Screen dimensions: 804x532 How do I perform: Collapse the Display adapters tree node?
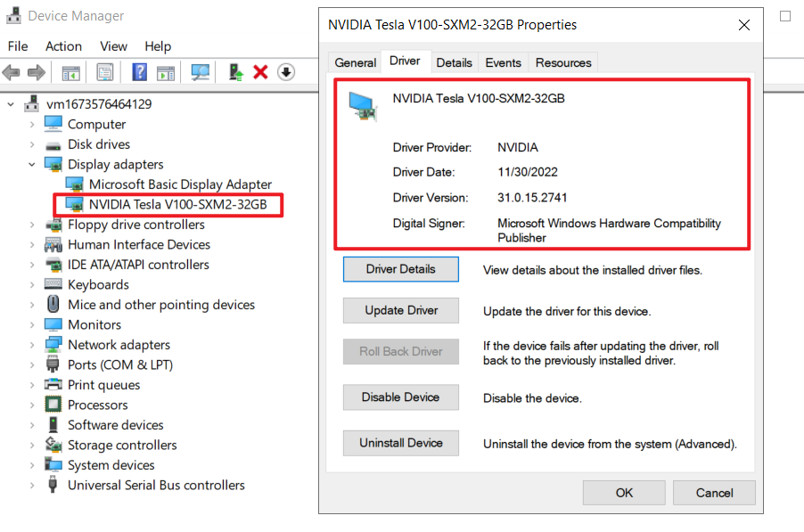pos(32,165)
